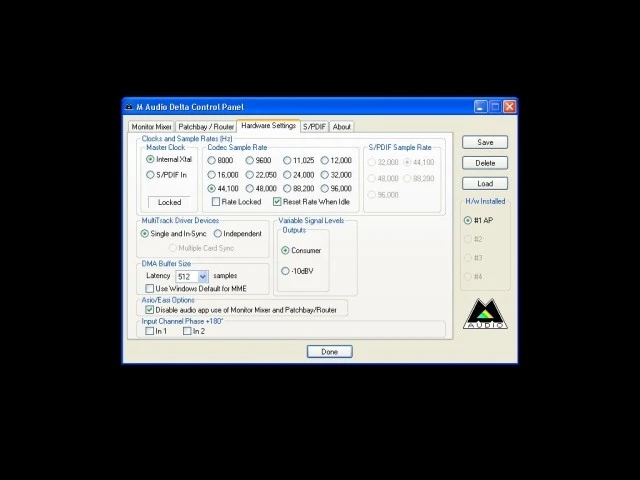Screen dimensions: 640x480
Task: Open the Patchbay / Router tab
Action: click(x=206, y=127)
